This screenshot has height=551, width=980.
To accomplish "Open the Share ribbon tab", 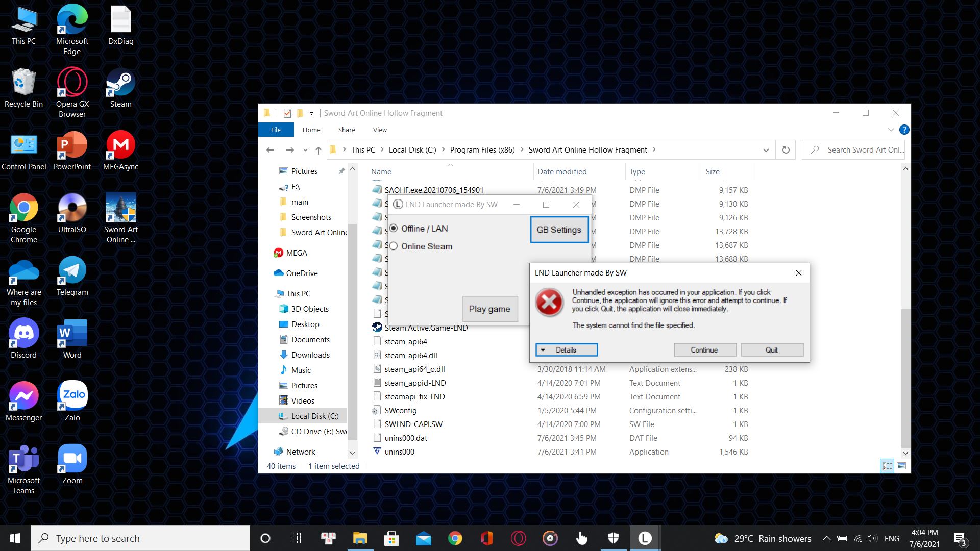I will pos(346,130).
